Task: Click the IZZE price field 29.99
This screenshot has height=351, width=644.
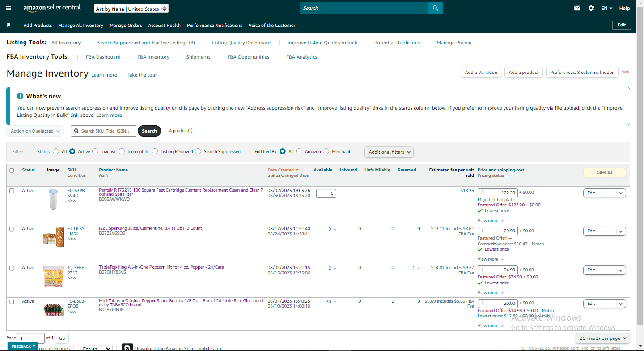Action: pyautogui.click(x=498, y=231)
